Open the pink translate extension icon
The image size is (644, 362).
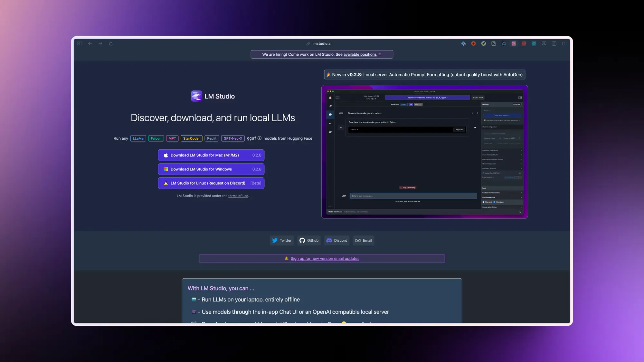[x=514, y=43]
